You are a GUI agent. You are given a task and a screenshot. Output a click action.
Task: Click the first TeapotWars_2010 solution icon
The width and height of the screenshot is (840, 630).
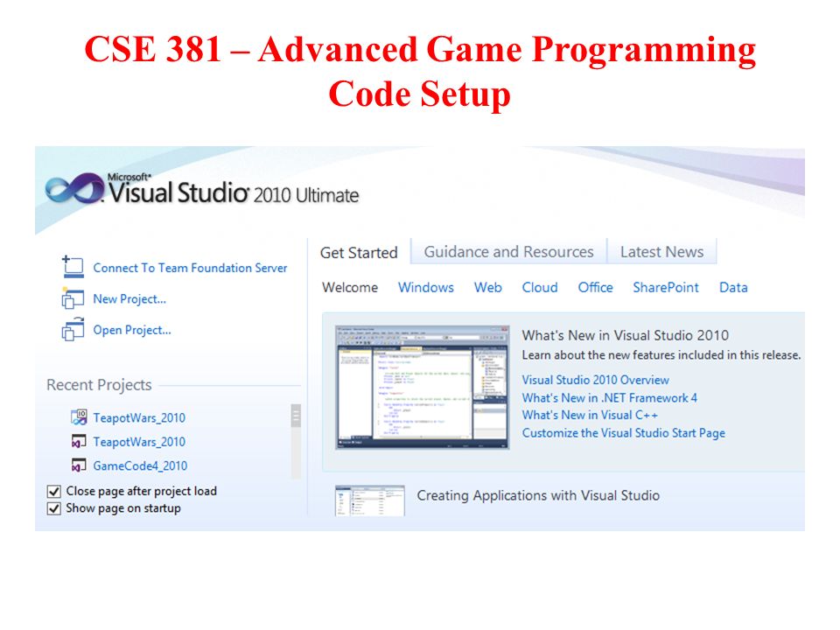pos(80,416)
